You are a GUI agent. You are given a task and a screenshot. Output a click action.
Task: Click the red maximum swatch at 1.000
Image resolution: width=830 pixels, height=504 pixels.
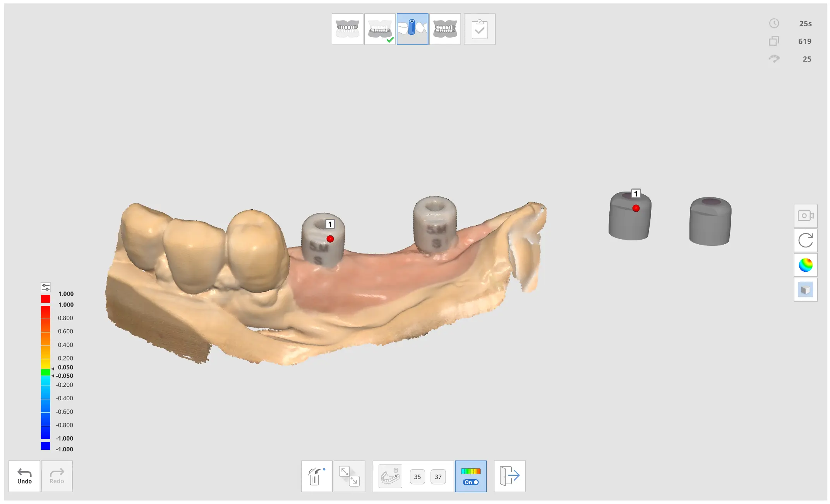46,299
